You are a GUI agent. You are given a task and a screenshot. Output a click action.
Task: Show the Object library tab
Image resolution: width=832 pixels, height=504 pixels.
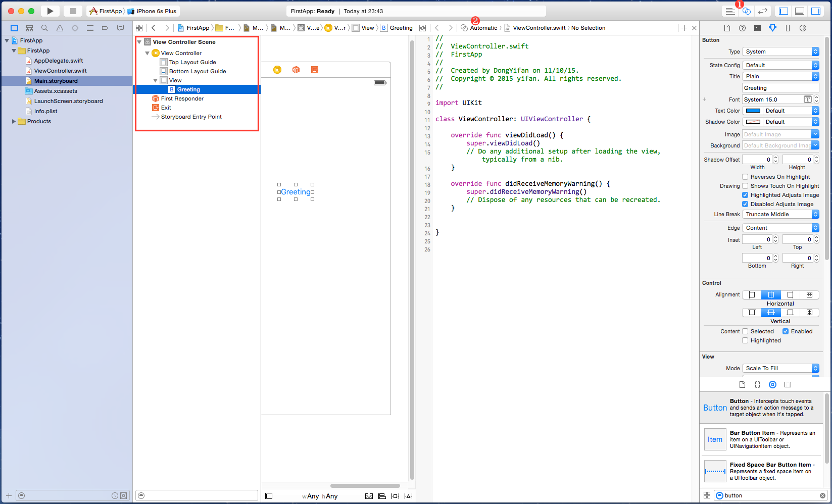[772, 385]
